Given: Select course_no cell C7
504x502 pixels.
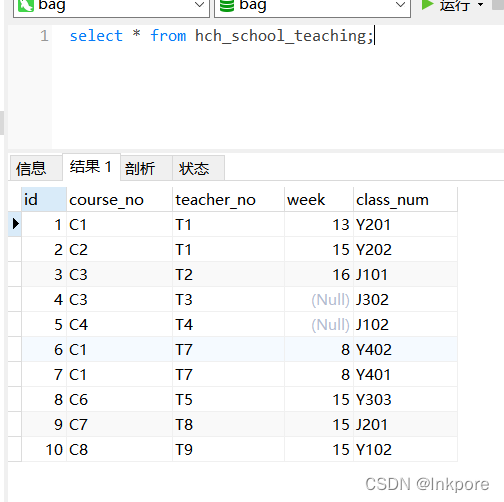Looking at the screenshot, I should 119,424.
